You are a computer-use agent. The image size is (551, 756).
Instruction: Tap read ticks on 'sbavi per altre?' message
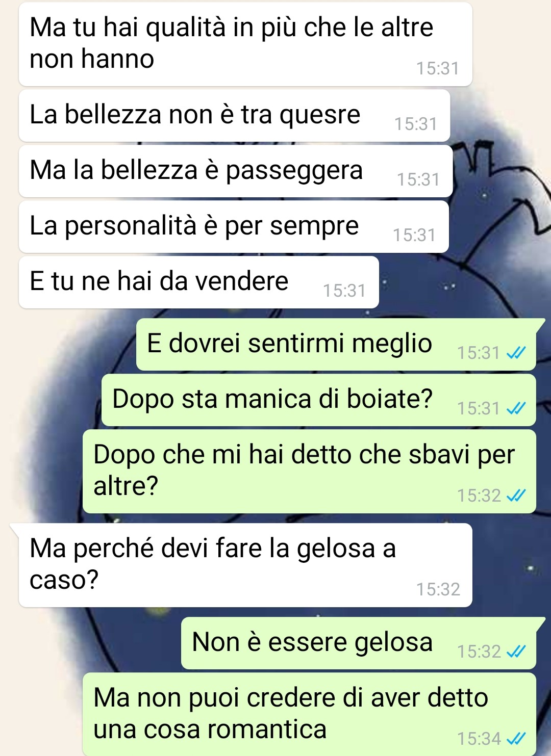pyautogui.click(x=516, y=496)
